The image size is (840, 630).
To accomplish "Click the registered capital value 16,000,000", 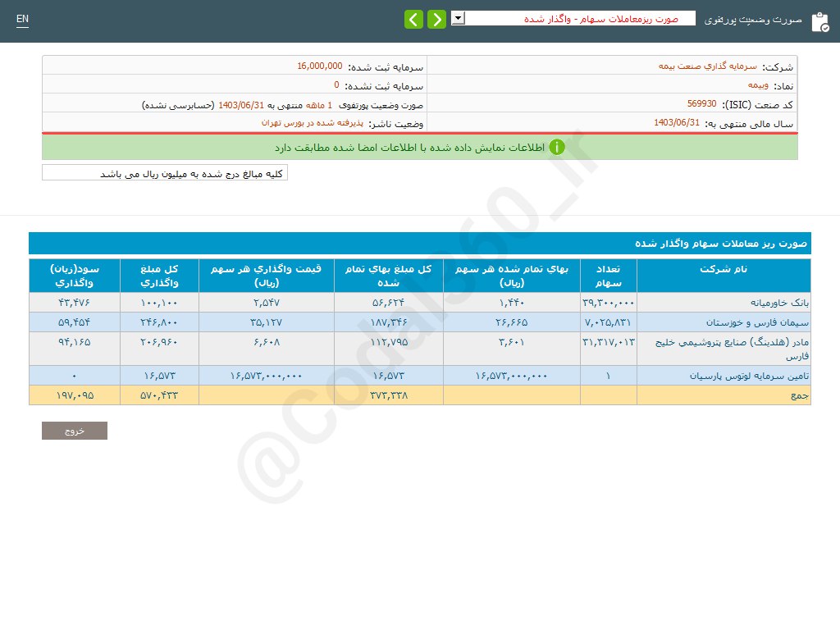I will (320, 66).
